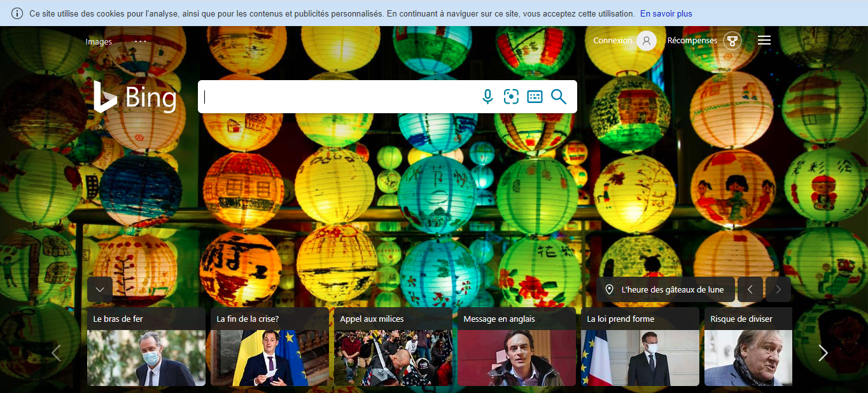Image resolution: width=868 pixels, height=393 pixels.
Task: Open 'Le bras de fer' news card
Action: point(146,347)
